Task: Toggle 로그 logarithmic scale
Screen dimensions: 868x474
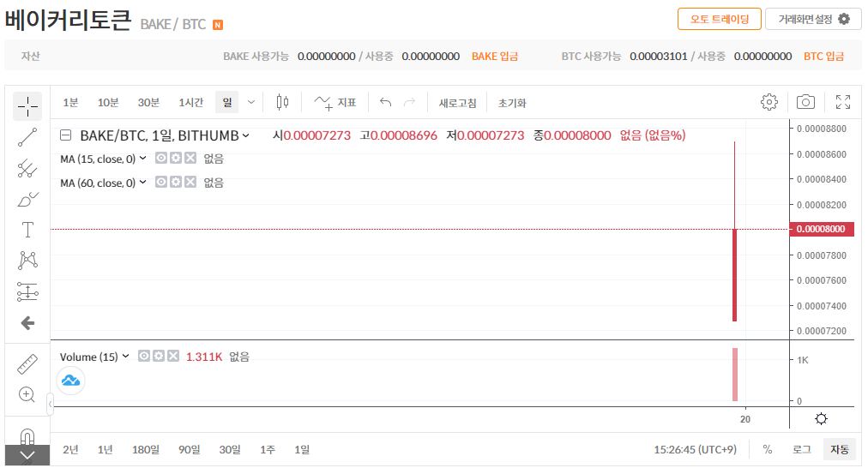Action: pyautogui.click(x=801, y=450)
